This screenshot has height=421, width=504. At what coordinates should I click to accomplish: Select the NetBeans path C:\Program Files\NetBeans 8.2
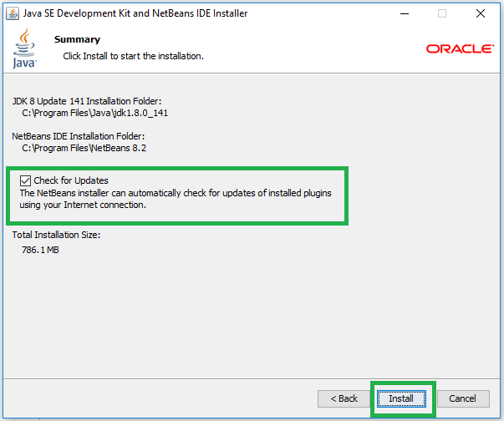84,148
